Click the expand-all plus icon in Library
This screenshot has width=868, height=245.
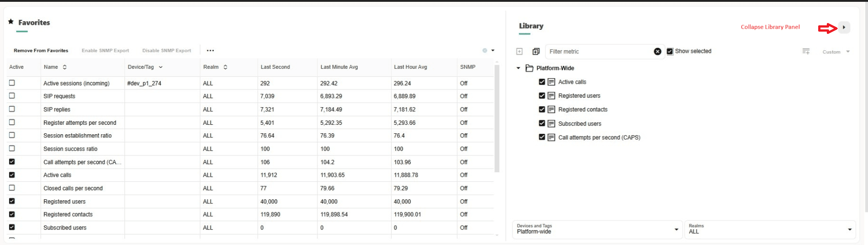pos(519,52)
